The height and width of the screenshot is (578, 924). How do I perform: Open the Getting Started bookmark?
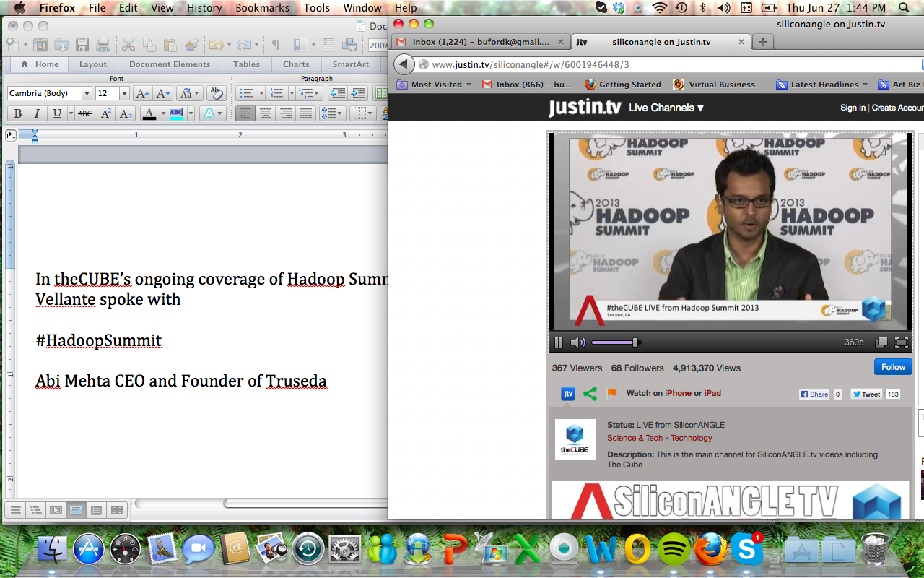pyautogui.click(x=623, y=85)
